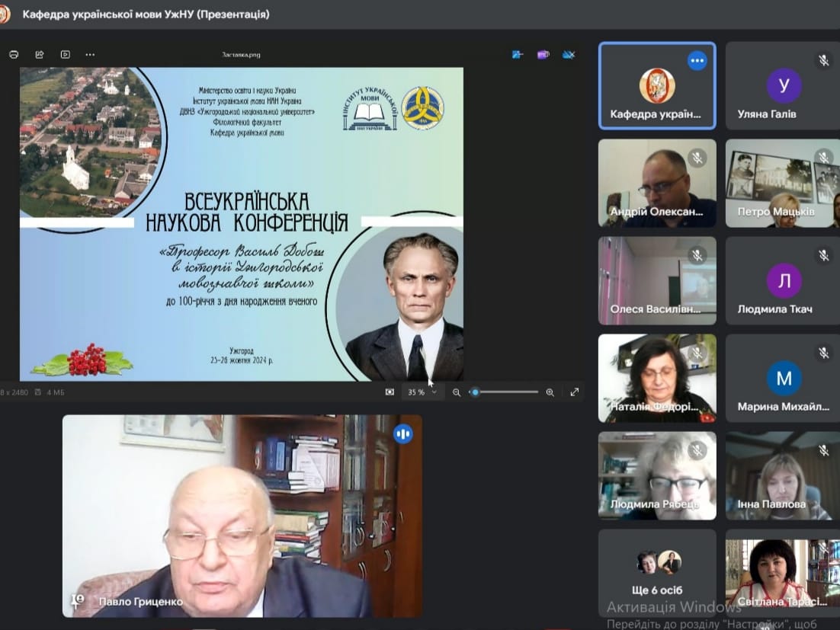840x630 pixels.
Task: Click the share icon in viewer toolbar
Action: click(x=40, y=55)
